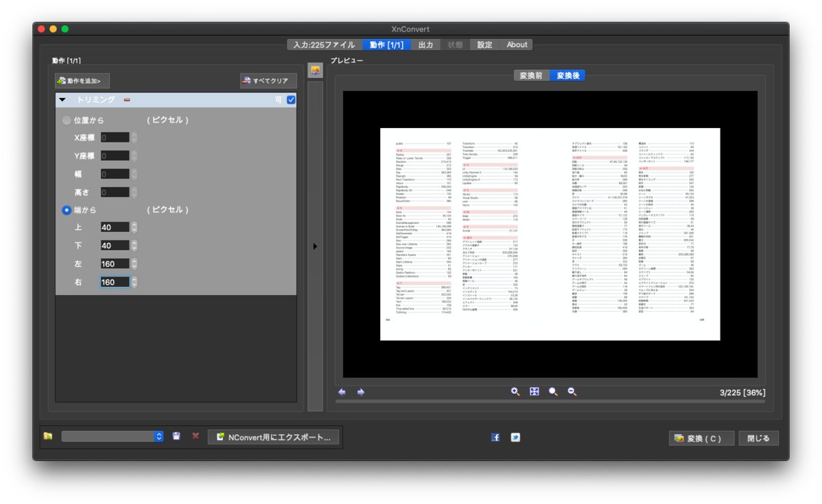This screenshot has height=504, width=822.
Task: Click the previous image arrow in preview
Action: (x=342, y=392)
